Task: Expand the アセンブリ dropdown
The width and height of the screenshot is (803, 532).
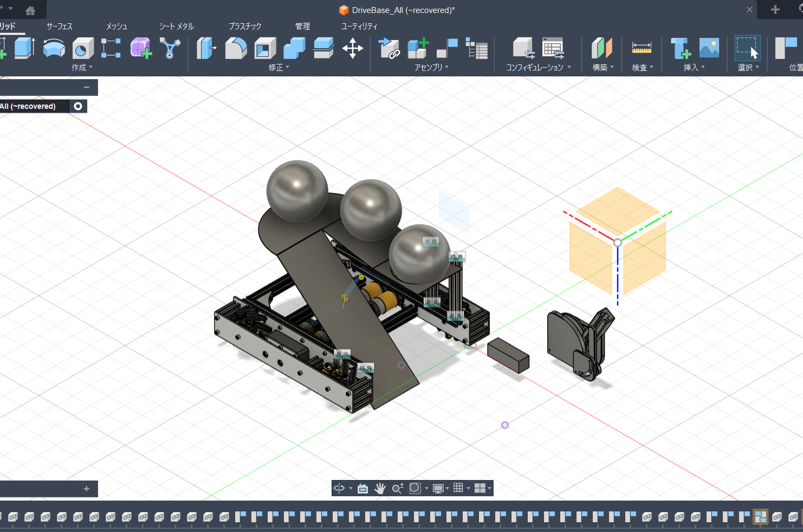Action: tap(431, 68)
